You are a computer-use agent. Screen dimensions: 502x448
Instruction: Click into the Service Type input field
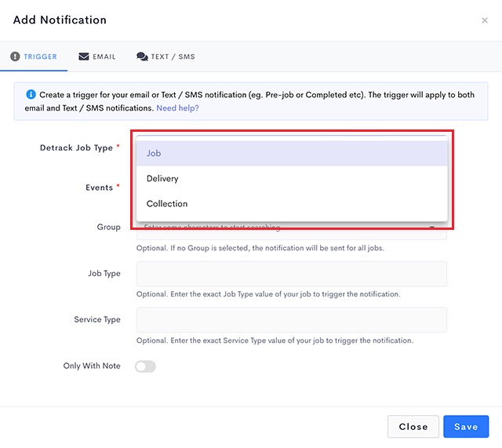click(x=292, y=319)
